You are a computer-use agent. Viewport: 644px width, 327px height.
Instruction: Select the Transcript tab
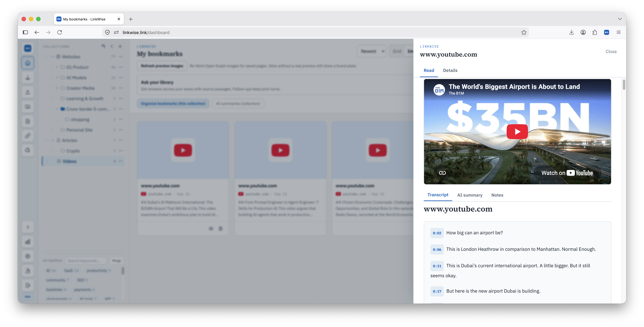(438, 195)
